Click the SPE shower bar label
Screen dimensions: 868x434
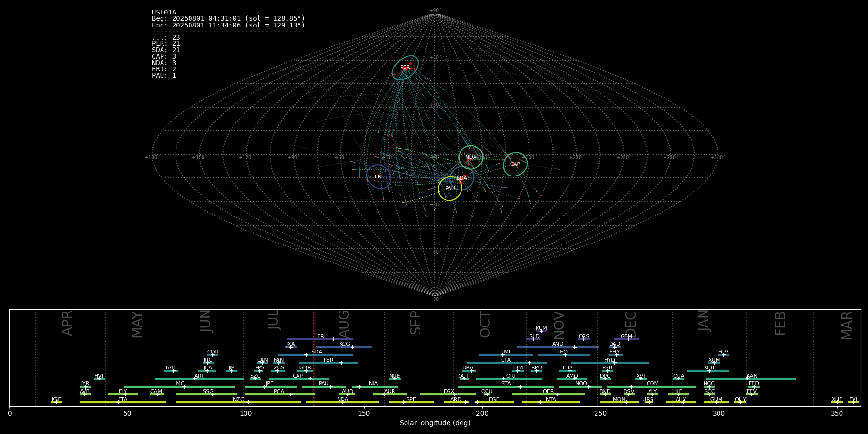coord(411,400)
